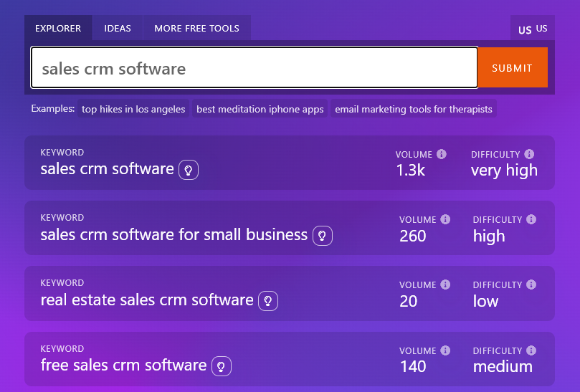Click the volume value '1.3k'

tap(411, 171)
